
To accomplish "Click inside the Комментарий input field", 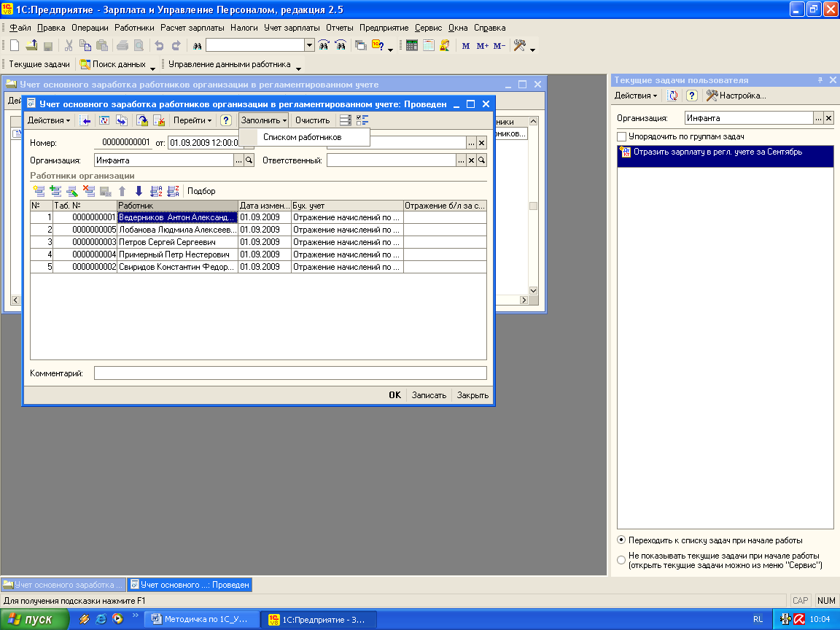I will (x=290, y=373).
